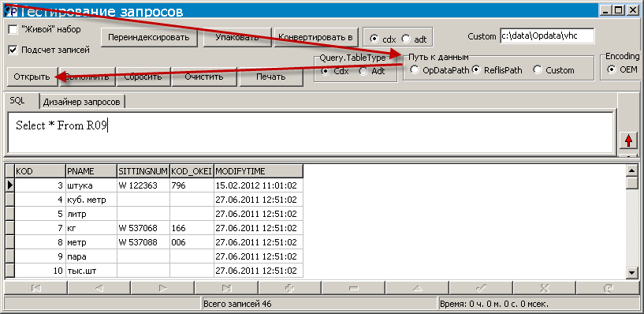Click the cell "W 537088"
The height and width of the screenshot is (314, 644).
coord(143,242)
